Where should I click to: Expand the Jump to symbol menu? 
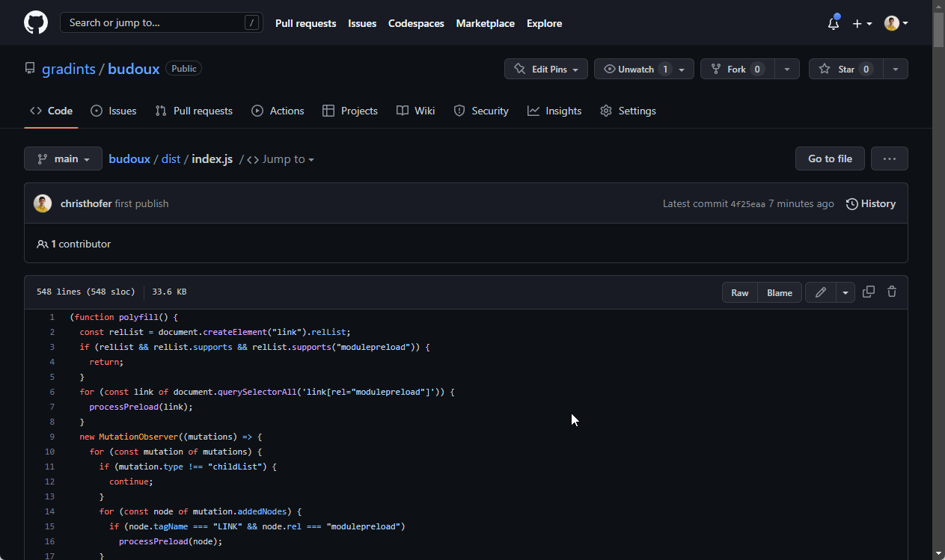281,159
